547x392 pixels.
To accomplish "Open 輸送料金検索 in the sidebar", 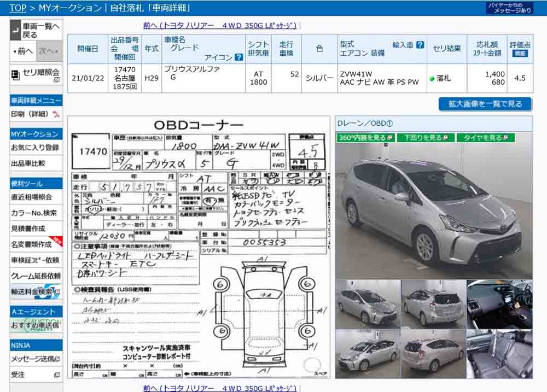I will tap(36, 291).
